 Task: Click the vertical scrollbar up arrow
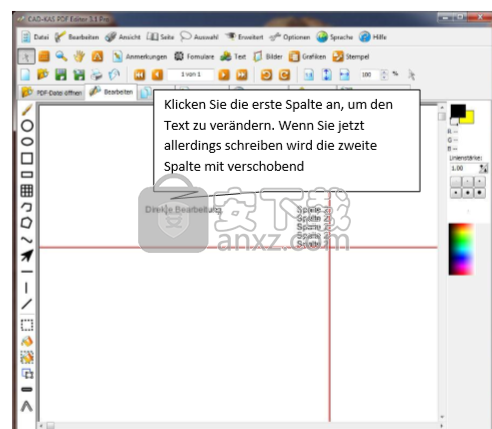[442, 107]
